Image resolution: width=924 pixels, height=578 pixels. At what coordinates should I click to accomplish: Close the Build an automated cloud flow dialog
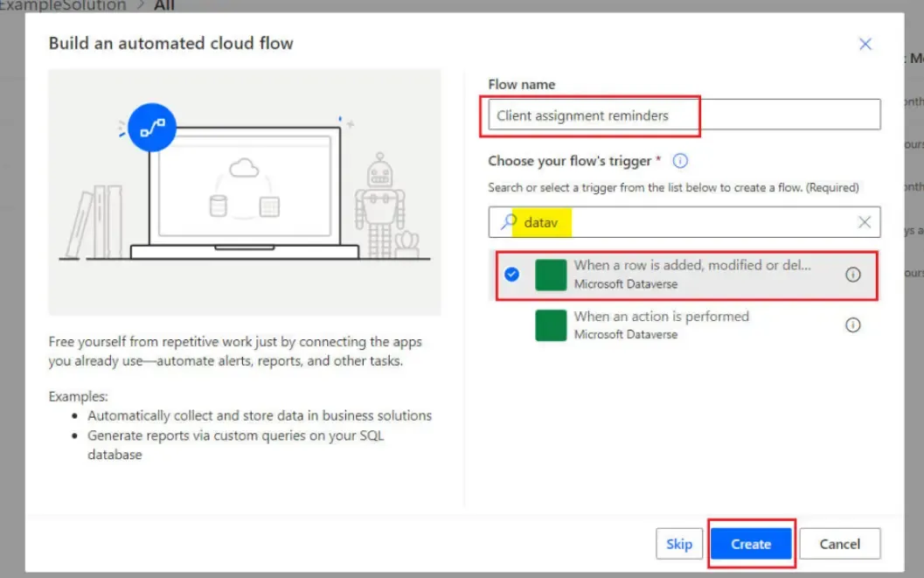pyautogui.click(x=865, y=44)
